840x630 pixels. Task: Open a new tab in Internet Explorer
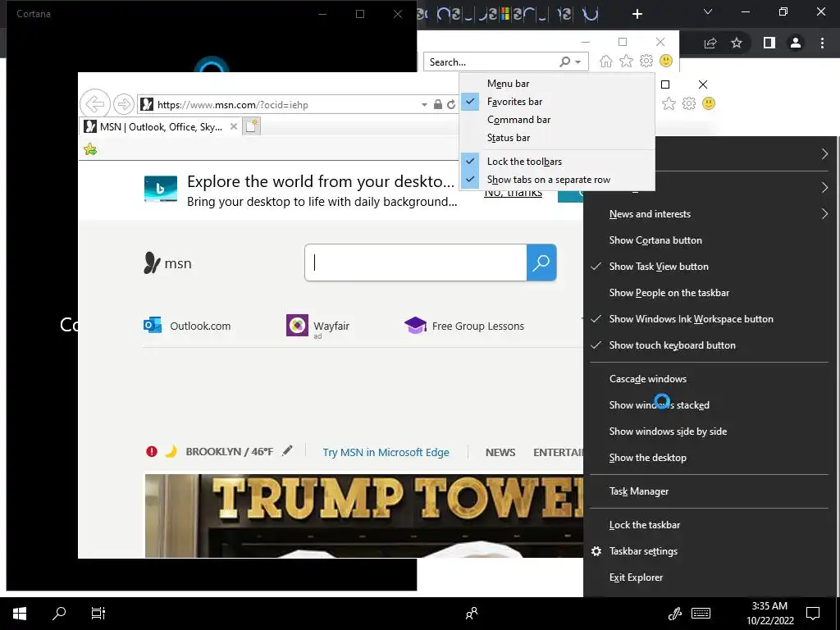point(252,127)
